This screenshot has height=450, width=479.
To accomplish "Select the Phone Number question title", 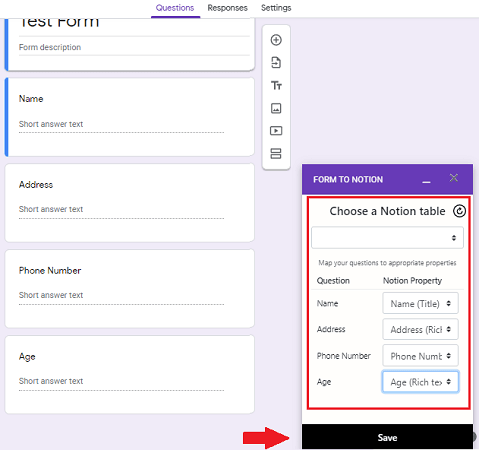I will 50,270.
